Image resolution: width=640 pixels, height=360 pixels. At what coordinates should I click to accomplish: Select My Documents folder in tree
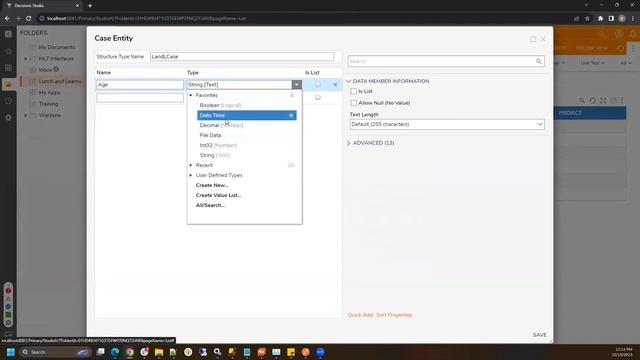click(x=57, y=47)
